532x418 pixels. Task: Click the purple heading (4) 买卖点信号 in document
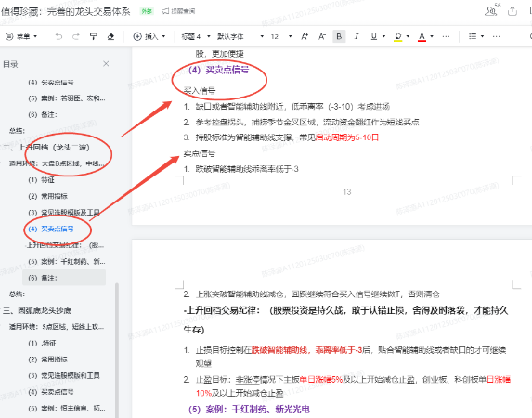click(219, 70)
